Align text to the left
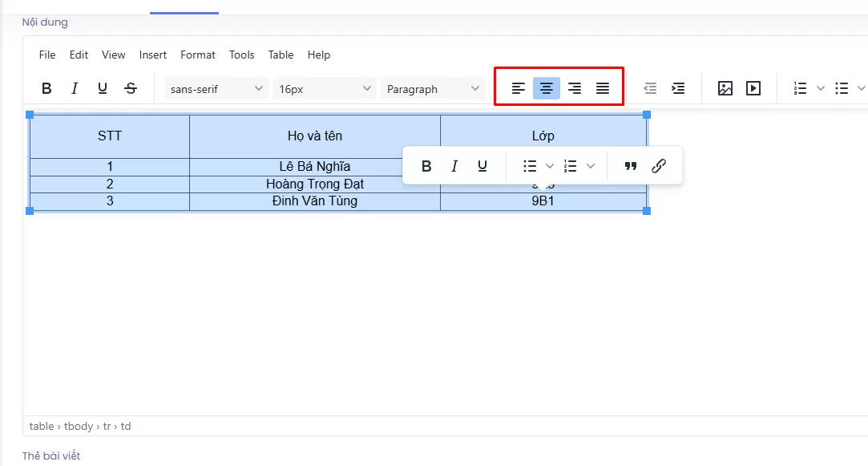Viewport: 868px width, 466px height. tap(519, 88)
